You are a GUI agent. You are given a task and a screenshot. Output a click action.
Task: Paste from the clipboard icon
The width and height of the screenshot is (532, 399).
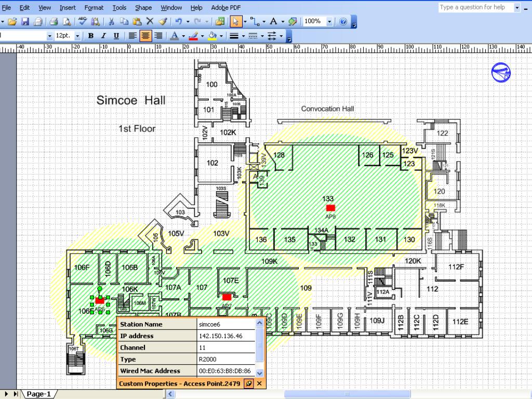pos(137,22)
